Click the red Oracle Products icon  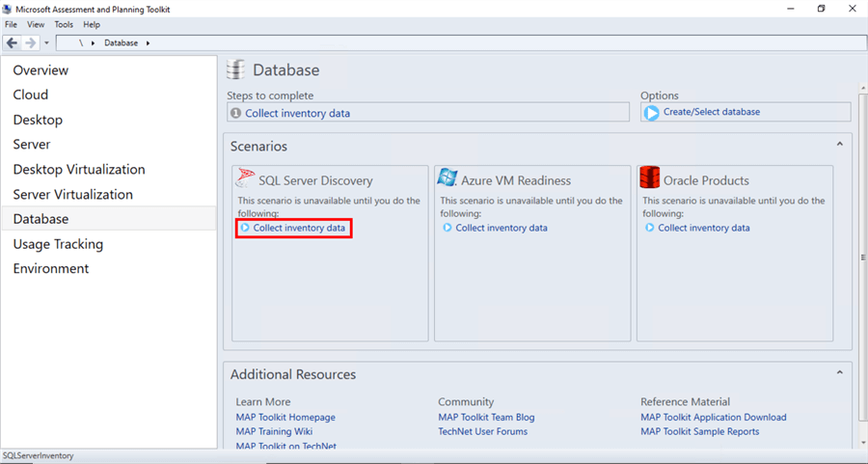click(x=649, y=177)
